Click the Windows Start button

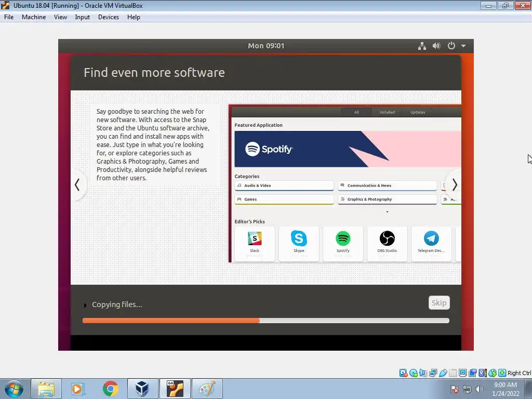tap(14, 389)
